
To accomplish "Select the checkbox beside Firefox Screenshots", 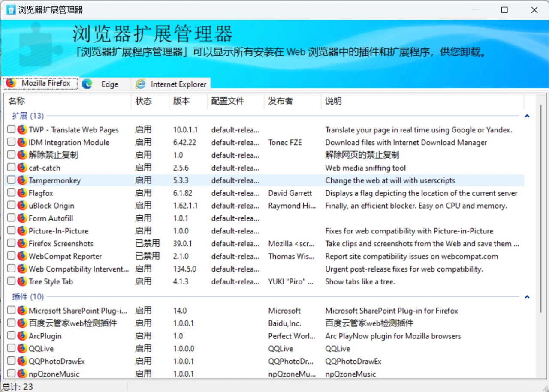I will point(11,243).
